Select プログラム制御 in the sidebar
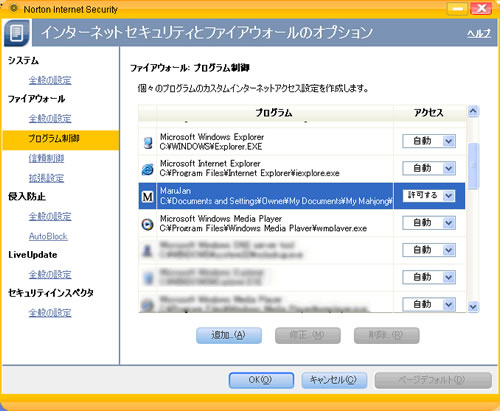500x411 pixels. 61,140
